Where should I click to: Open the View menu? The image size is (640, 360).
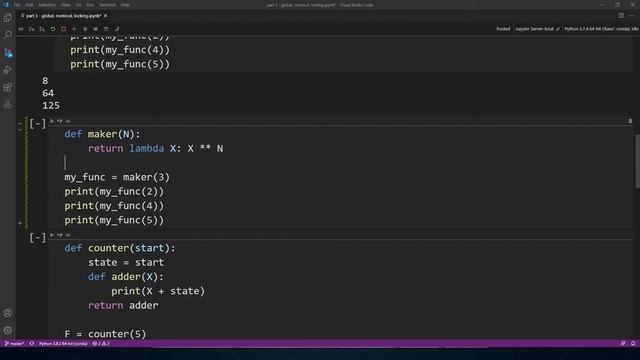(x=65, y=5)
